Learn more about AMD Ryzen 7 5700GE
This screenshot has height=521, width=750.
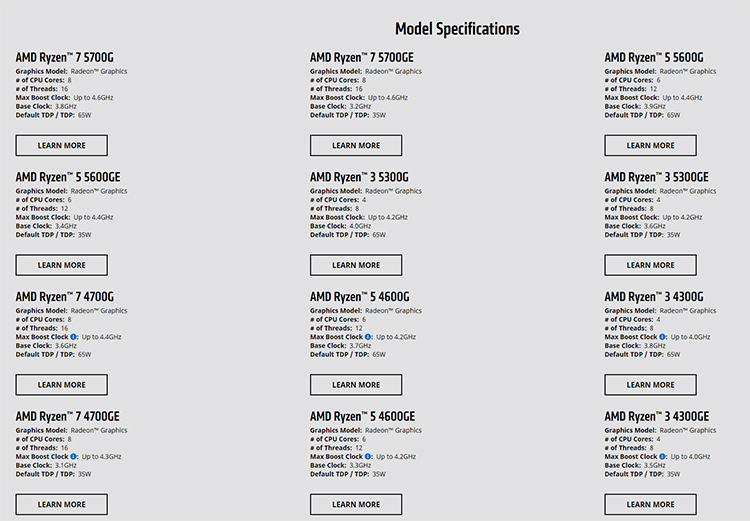pos(356,145)
